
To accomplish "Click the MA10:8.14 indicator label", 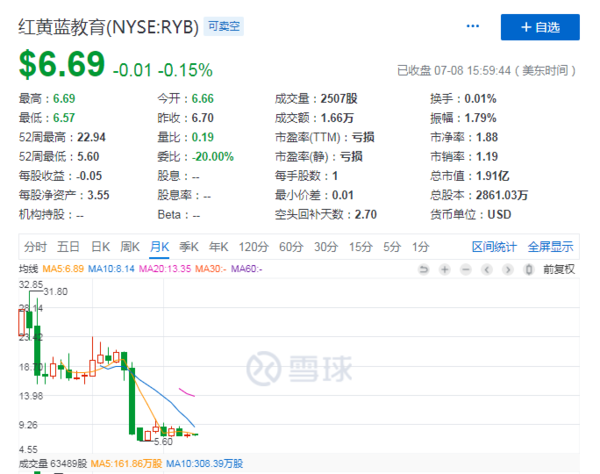I will pos(111,269).
